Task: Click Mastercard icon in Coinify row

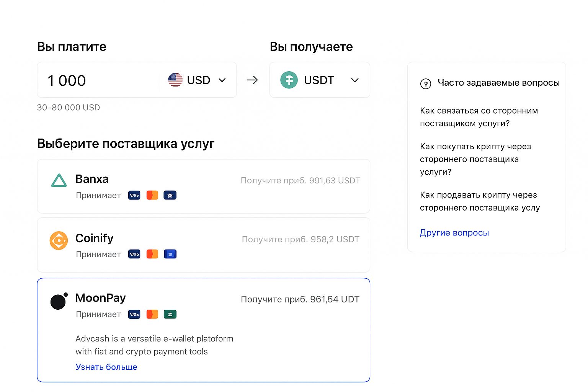Action: tap(152, 254)
